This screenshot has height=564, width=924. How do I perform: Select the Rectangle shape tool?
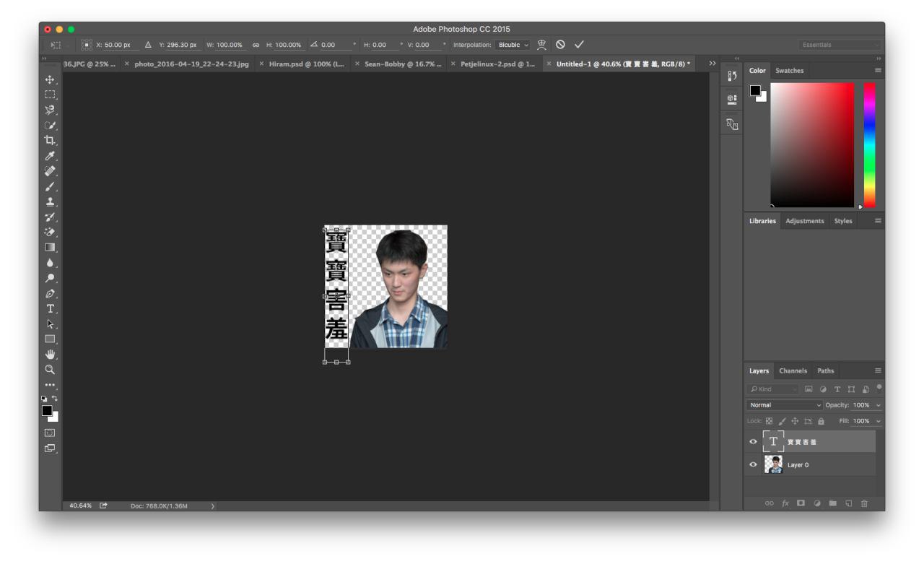pos(50,339)
